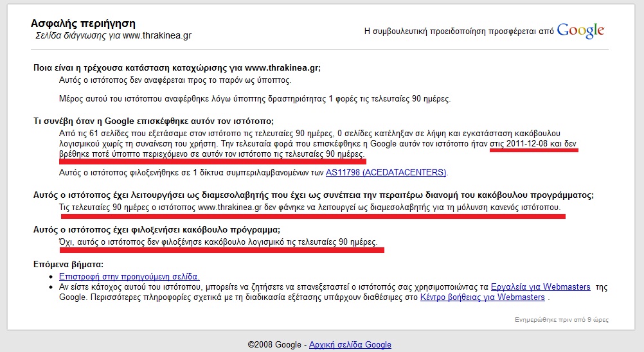The image size is (644, 352).
Task: Click heading 'Αυτός ο ιστότοπος έχει φιλοξενήσει κακόβουλο πρόγραμμα'
Action: (156, 230)
